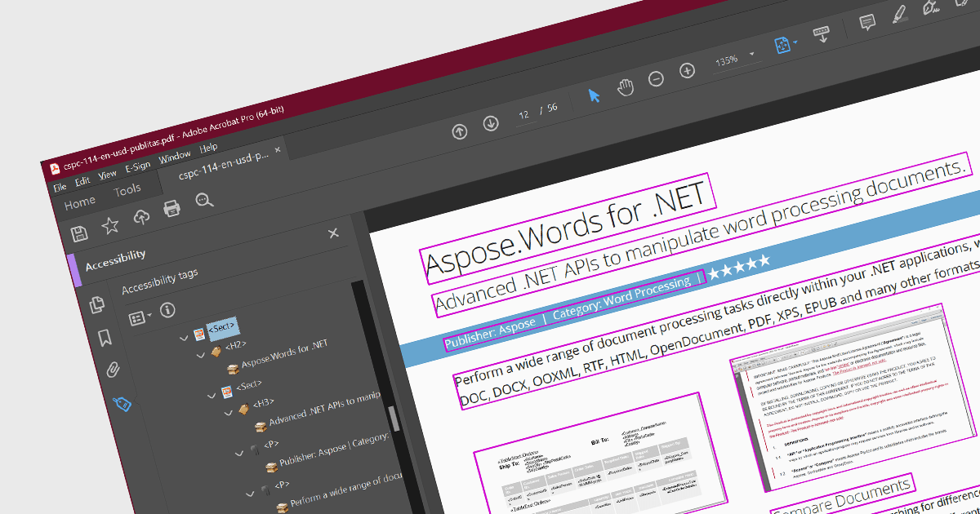Open the Help menu
The image size is (980, 514).
(x=209, y=148)
